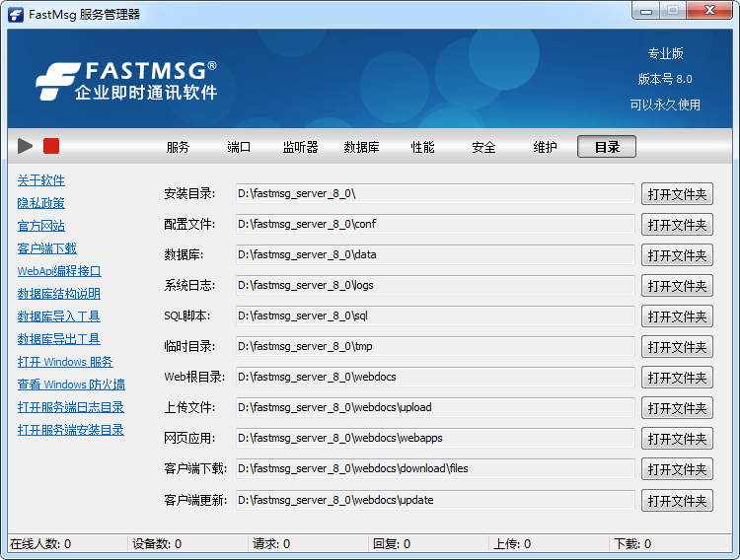Click the download\files path field
The image size is (740, 560).
[x=435, y=468]
